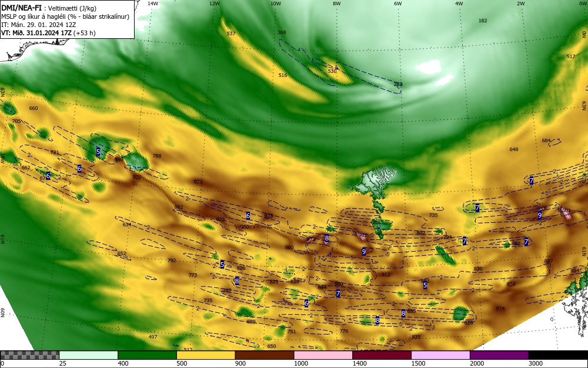Click the legend tick label 1500

[418, 363]
